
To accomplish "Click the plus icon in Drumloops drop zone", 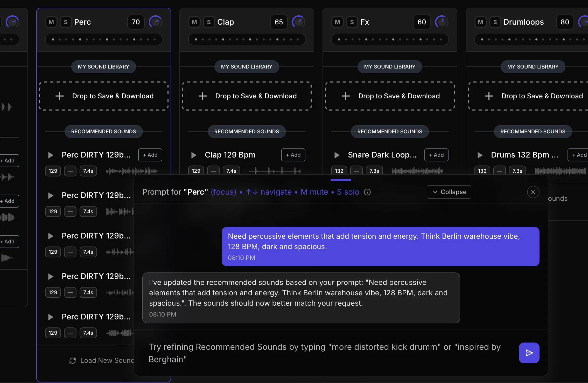I will point(489,96).
